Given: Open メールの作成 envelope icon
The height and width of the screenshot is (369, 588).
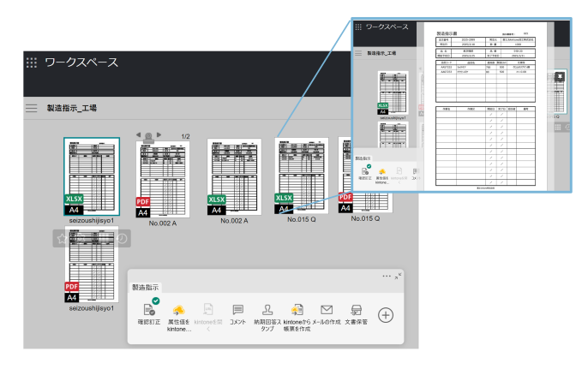Looking at the screenshot, I should 327,310.
